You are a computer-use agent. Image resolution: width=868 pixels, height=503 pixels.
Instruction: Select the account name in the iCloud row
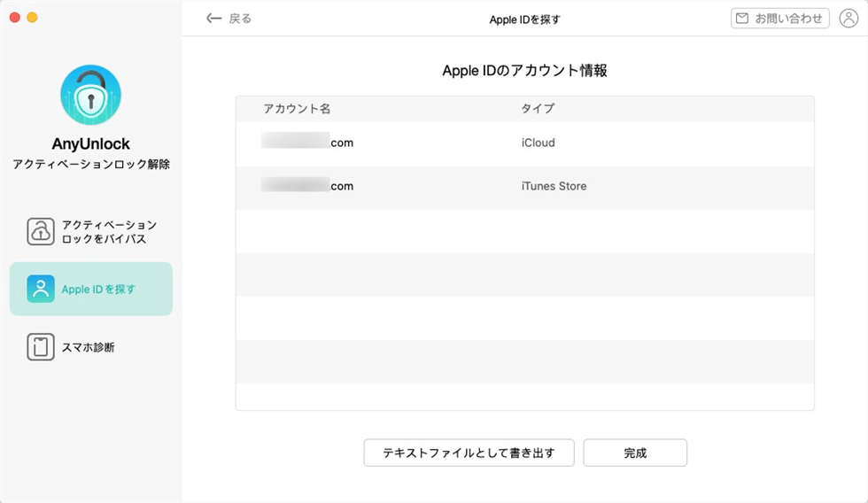click(307, 143)
